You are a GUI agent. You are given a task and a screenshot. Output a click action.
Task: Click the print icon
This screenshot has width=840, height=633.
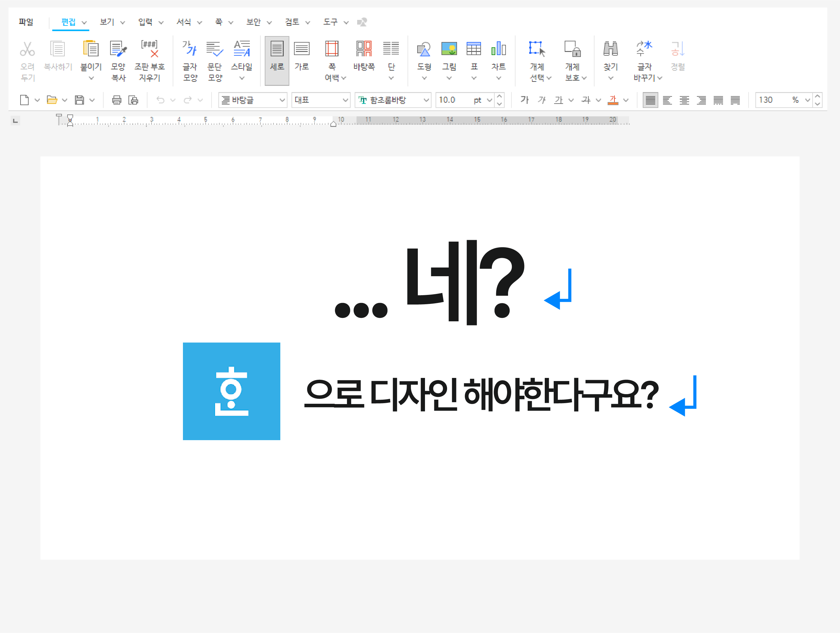117,100
